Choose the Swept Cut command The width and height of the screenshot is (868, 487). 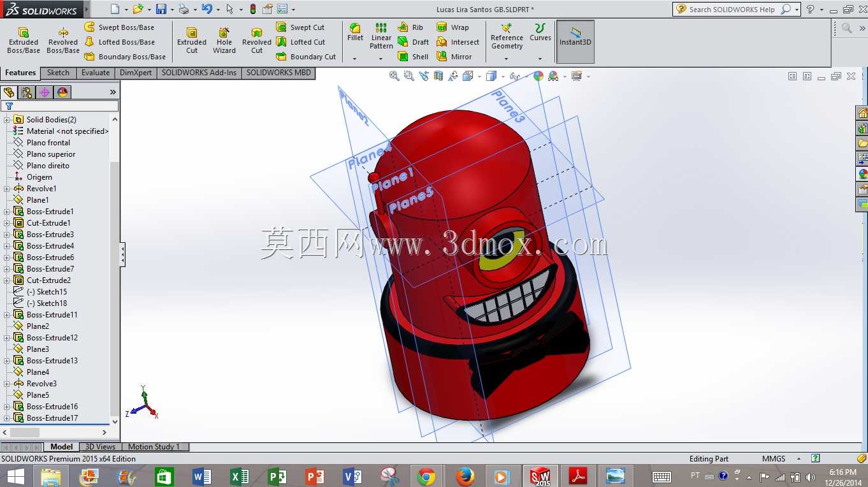[x=300, y=27]
